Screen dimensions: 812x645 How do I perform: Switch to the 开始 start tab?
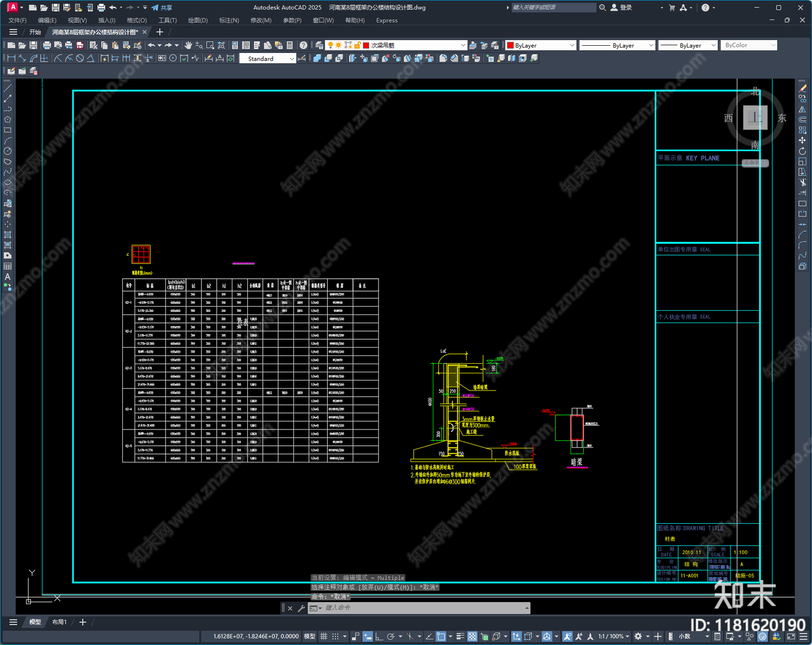point(35,32)
